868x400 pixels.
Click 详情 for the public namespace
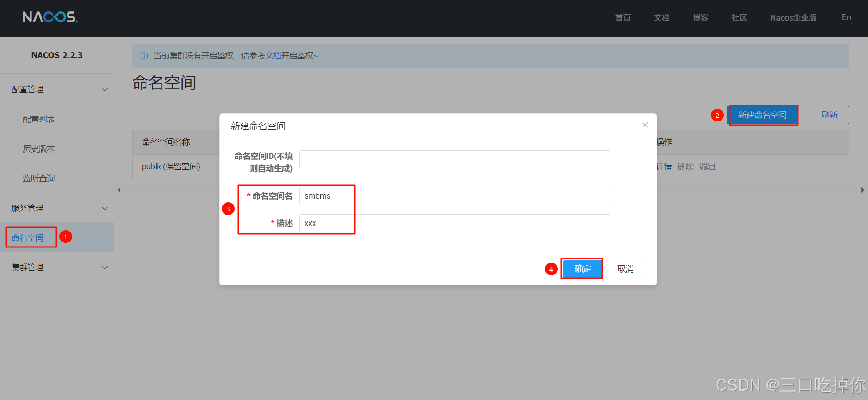[x=664, y=167]
